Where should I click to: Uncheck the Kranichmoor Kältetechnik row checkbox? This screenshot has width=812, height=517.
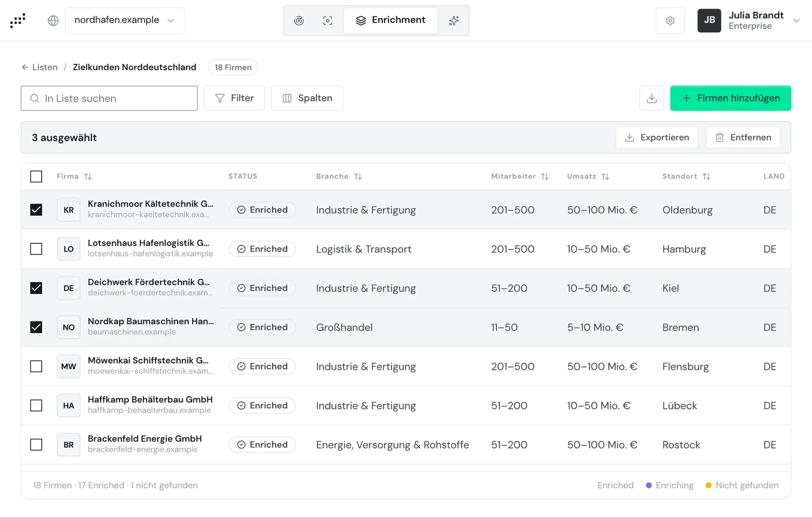[x=36, y=210]
